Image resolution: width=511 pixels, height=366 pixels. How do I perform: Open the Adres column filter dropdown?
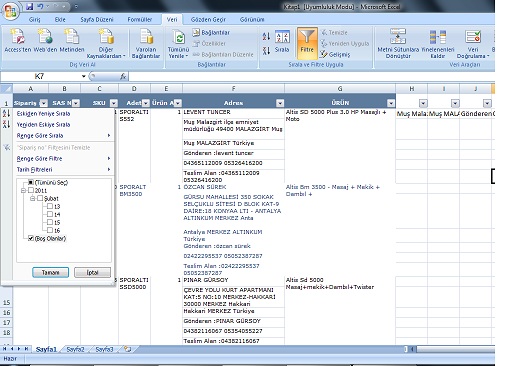tap(280, 103)
